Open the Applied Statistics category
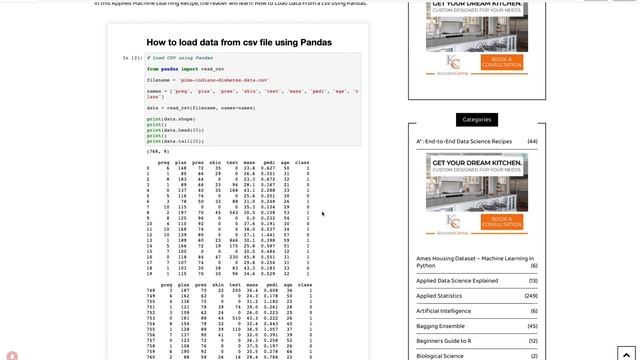Screen dimensions: 640x360 coord(439,296)
